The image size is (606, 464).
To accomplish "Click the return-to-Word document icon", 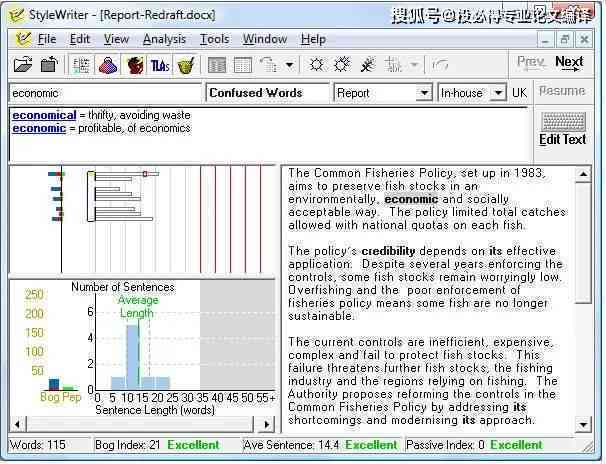I will pos(49,65).
